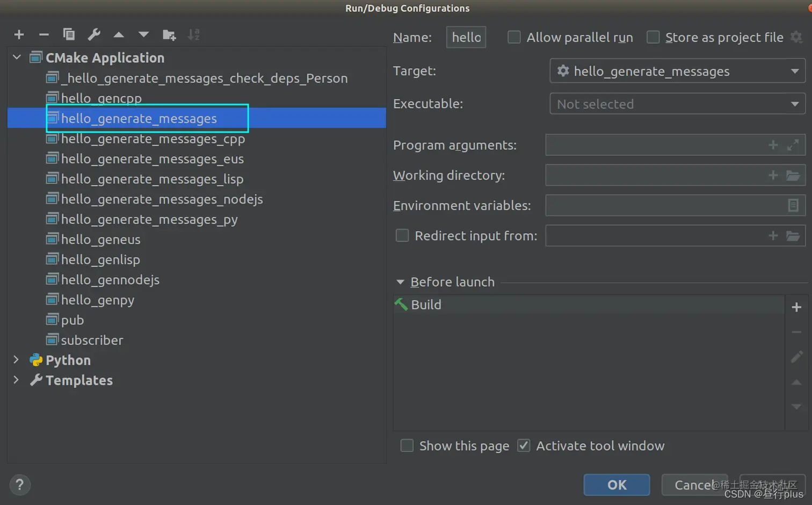Select hello_genpy configuration
This screenshot has height=505, width=812.
coord(98,300)
